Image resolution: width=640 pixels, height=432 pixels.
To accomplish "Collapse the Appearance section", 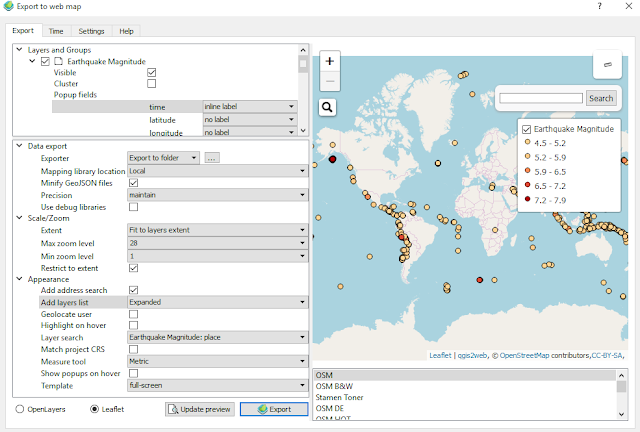I will click(19, 279).
